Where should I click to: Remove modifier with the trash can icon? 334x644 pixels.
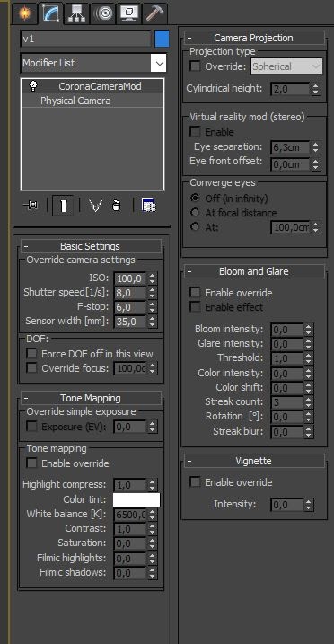click(x=117, y=205)
